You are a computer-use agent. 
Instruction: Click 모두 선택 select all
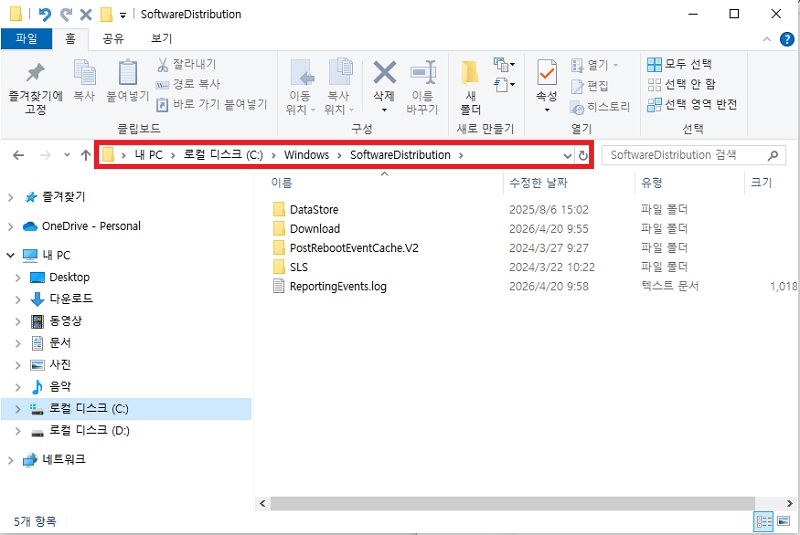click(680, 64)
